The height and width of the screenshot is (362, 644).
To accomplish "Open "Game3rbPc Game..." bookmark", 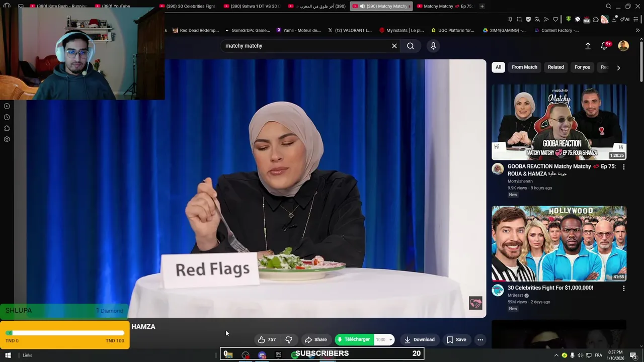I will tap(248, 30).
